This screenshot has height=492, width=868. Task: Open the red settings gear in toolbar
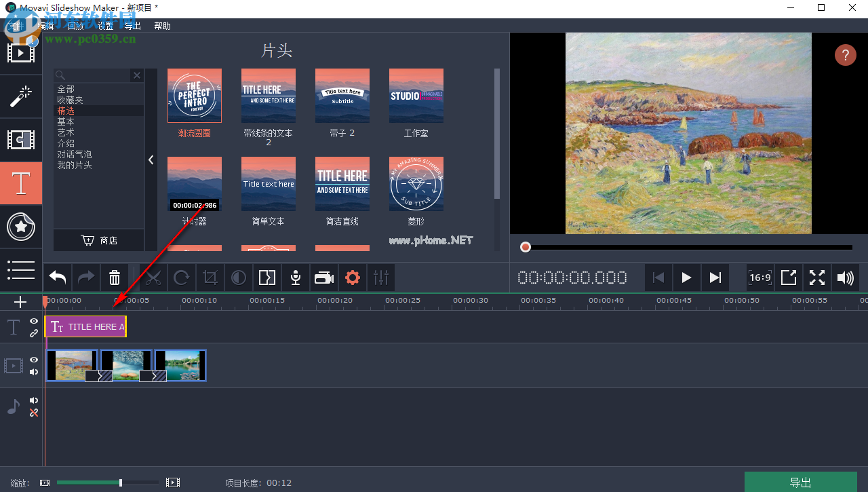[x=352, y=278]
